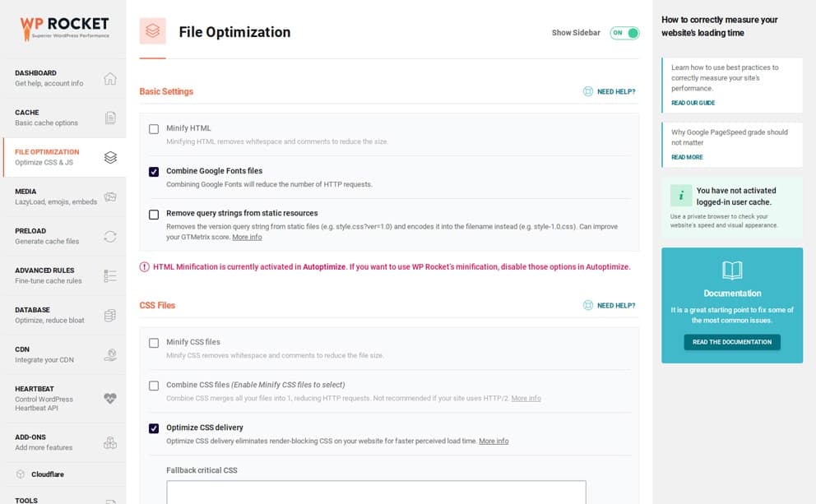Click the Read Our Guide link
The height and width of the screenshot is (504, 816).
[693, 103]
